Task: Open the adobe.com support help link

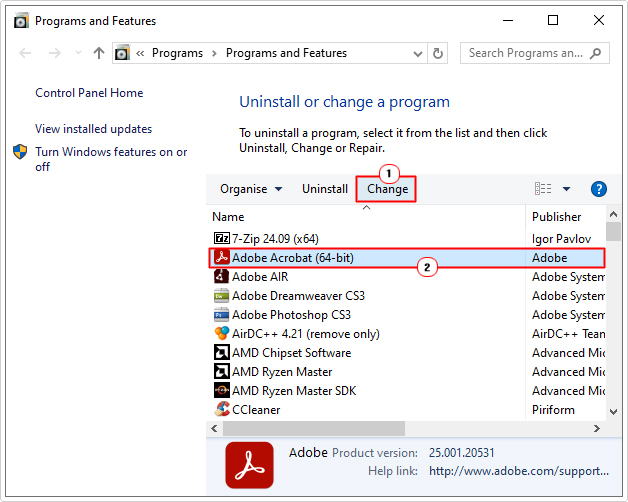Action: [519, 471]
